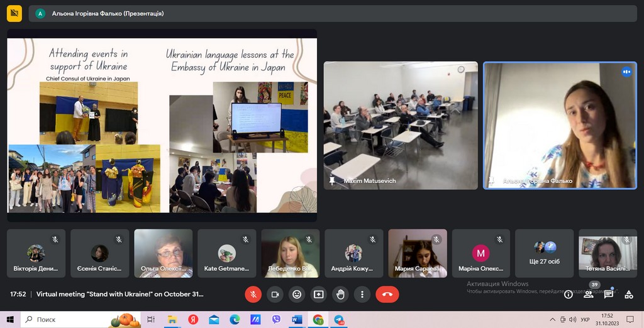Show hidden system tray icons
Viewport: 644px width, 328px height.
click(553, 320)
